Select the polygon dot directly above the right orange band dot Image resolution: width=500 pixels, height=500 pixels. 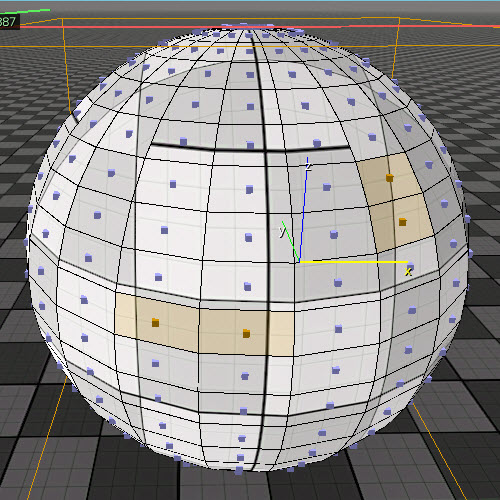(247, 286)
